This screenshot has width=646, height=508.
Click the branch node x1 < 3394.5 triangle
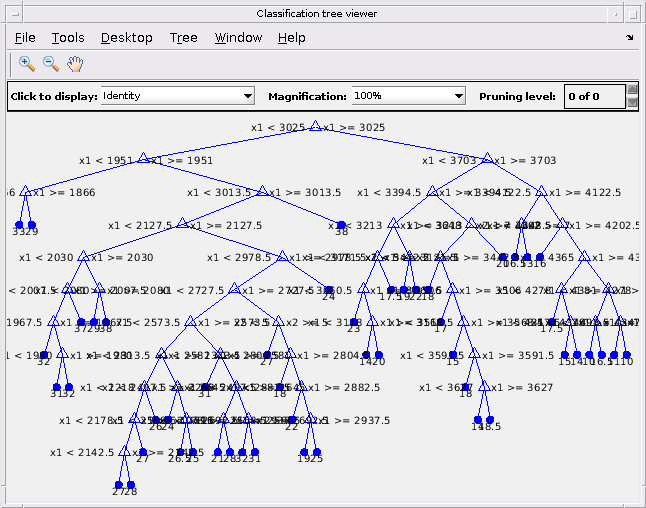[x=432, y=191]
